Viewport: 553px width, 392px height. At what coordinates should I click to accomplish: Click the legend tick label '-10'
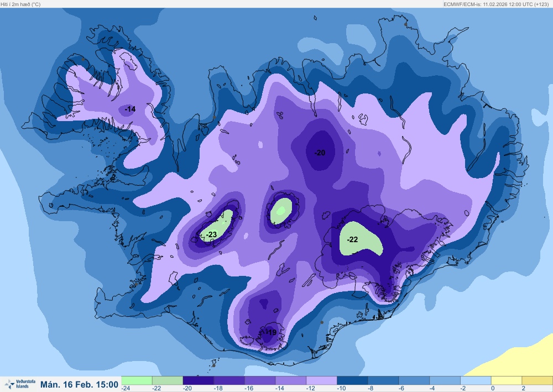341,388
